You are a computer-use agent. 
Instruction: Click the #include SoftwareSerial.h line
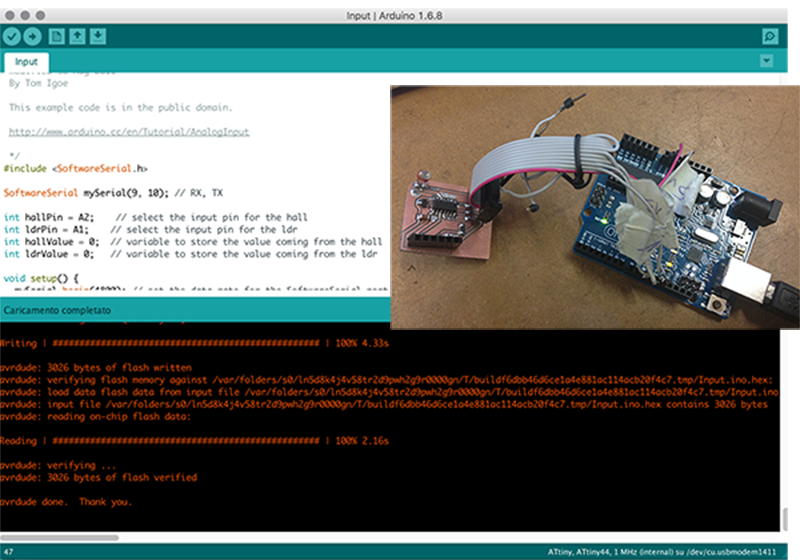76,168
